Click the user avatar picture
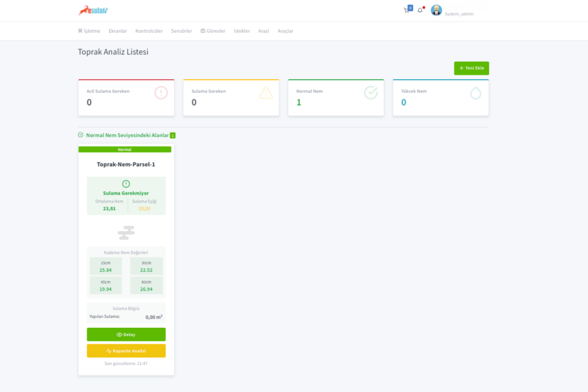Image resolution: width=588 pixels, height=392 pixels. coord(436,10)
